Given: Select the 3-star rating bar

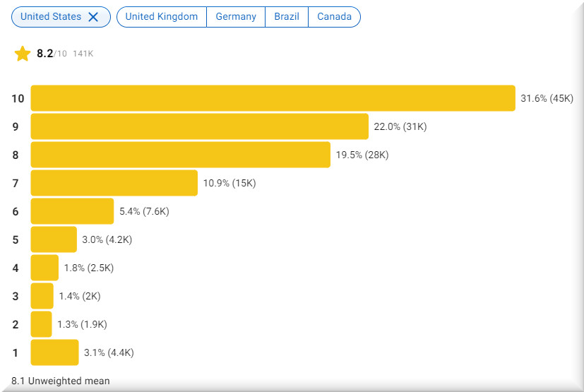Looking at the screenshot, I should point(42,296).
